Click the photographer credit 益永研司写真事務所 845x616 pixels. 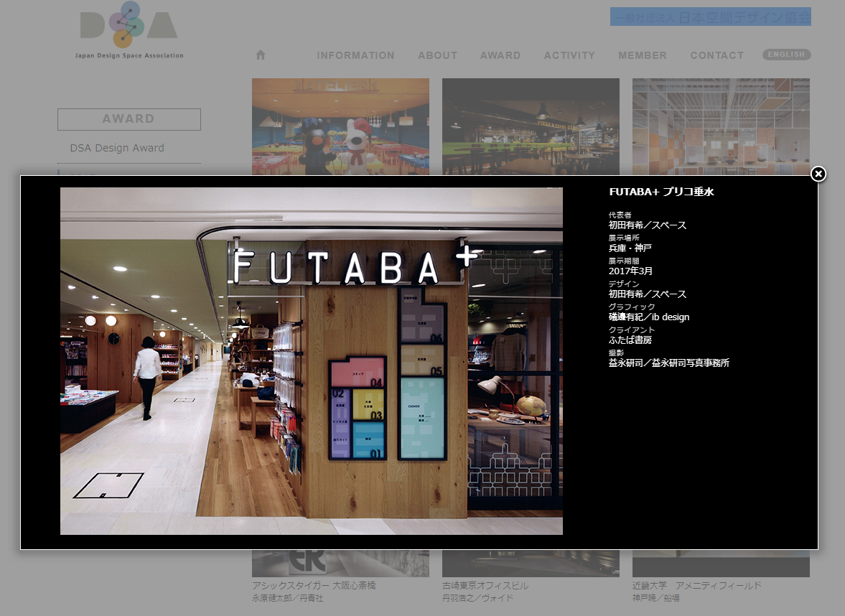(691, 363)
